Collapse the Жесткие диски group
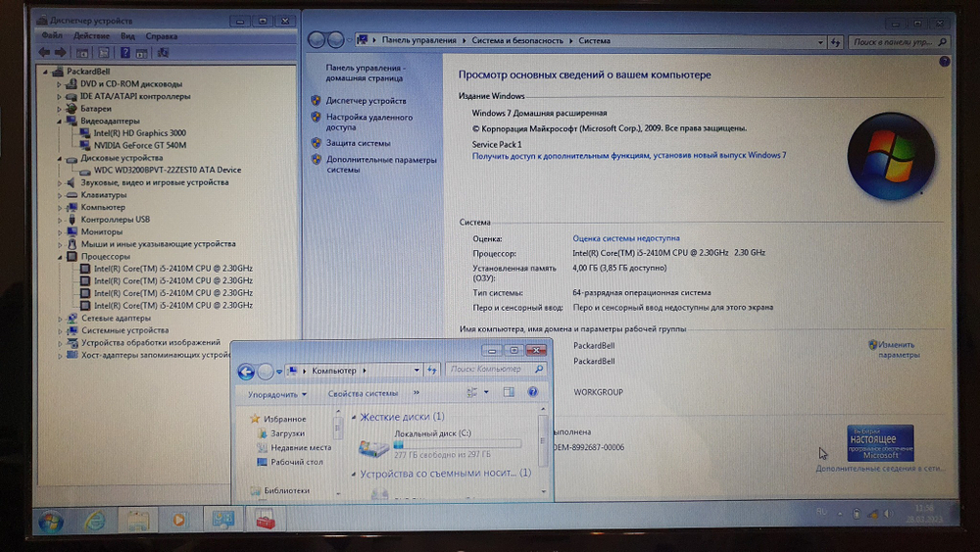The image size is (980, 552). [354, 417]
